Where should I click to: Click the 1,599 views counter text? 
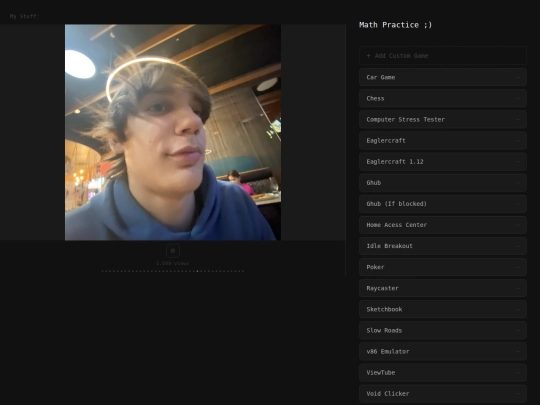173,263
